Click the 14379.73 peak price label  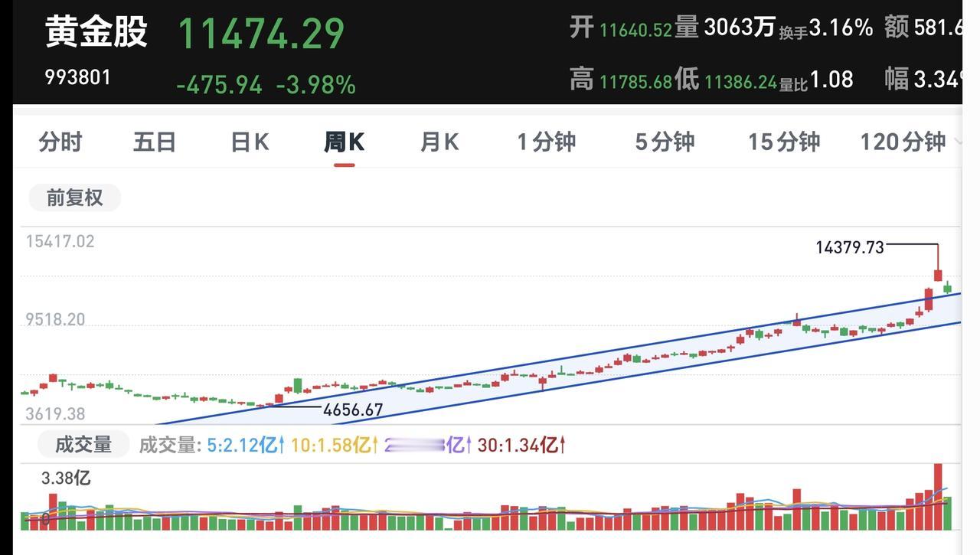850,247
